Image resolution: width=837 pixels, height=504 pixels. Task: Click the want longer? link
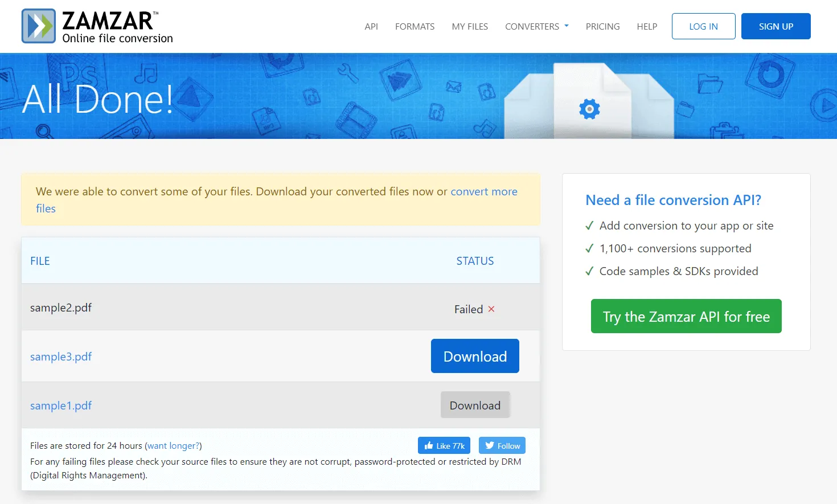click(x=174, y=445)
